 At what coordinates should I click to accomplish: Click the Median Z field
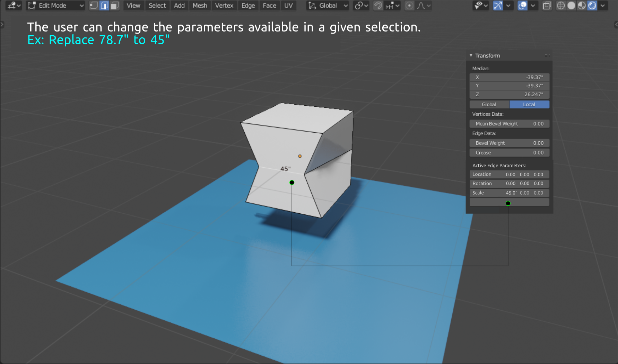509,94
